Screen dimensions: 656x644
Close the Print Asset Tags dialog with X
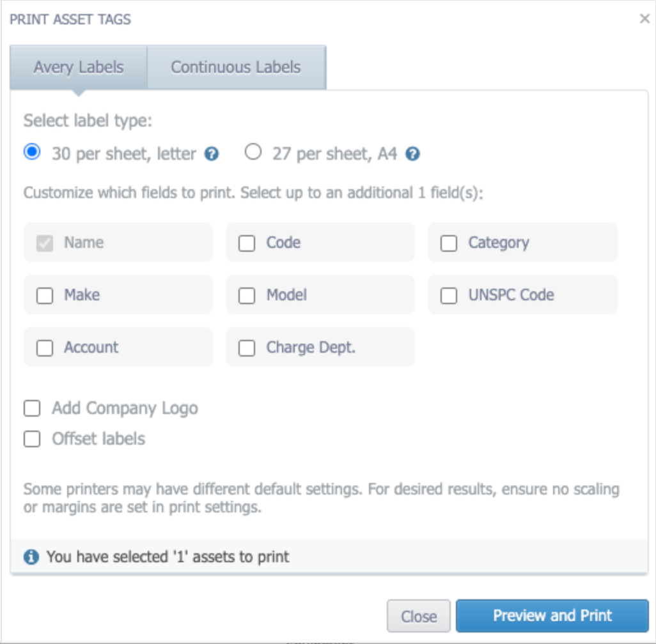coord(644,19)
